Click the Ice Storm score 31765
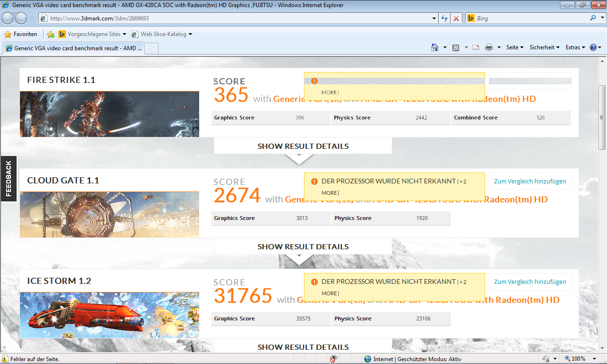This screenshot has height=364, width=607. click(243, 296)
